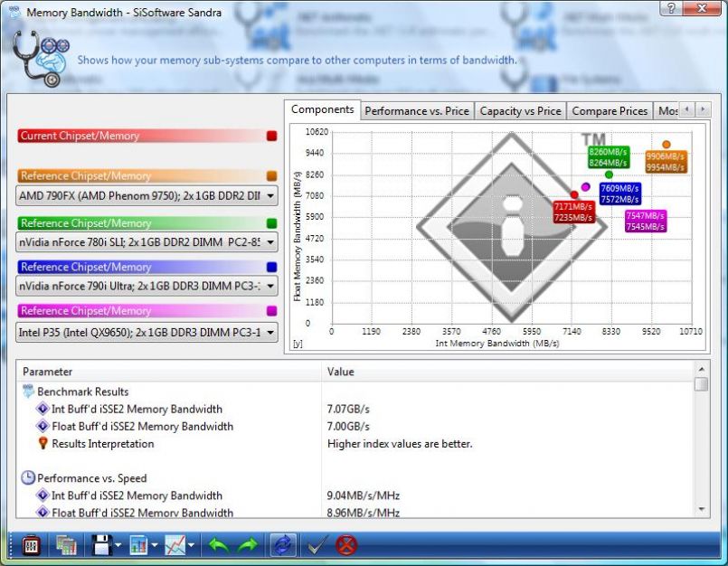The height and width of the screenshot is (566, 728).
Task: Click the results list scrollbar down arrow
Action: [702, 510]
